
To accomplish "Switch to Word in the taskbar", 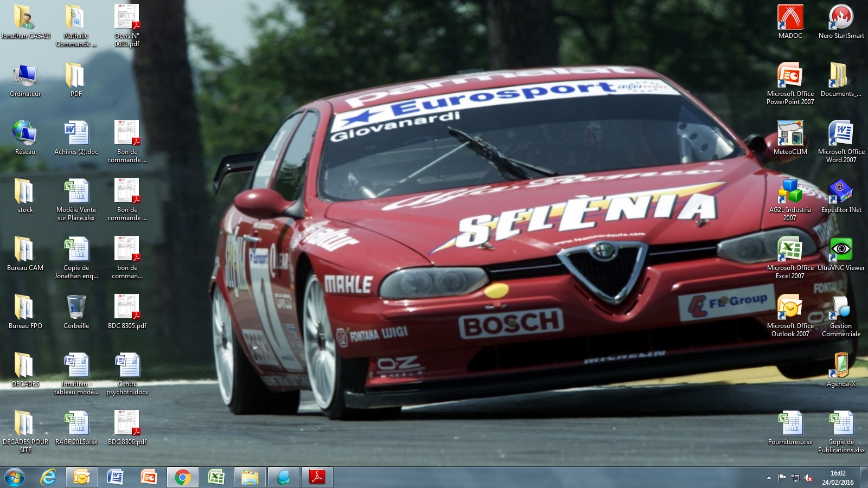I will pos(115,477).
